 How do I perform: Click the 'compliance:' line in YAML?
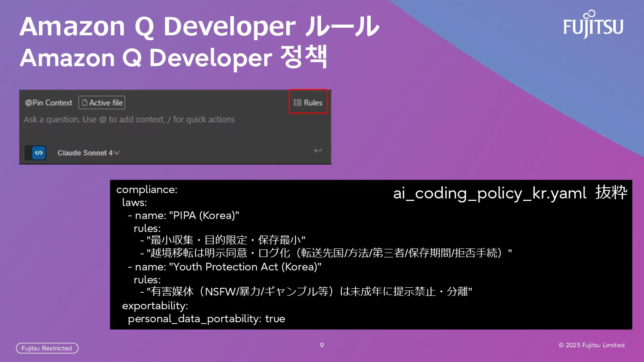[x=147, y=189]
